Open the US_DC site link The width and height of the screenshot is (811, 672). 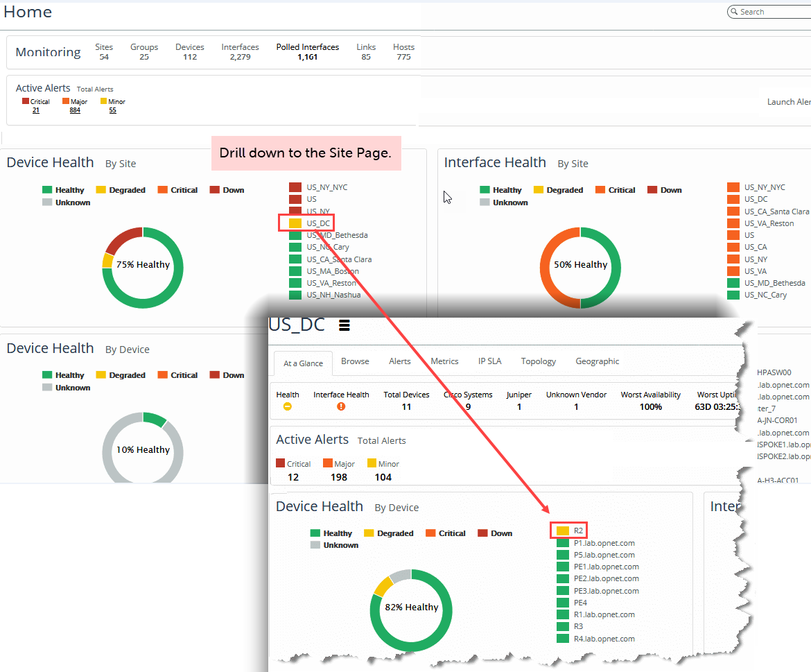click(x=318, y=223)
